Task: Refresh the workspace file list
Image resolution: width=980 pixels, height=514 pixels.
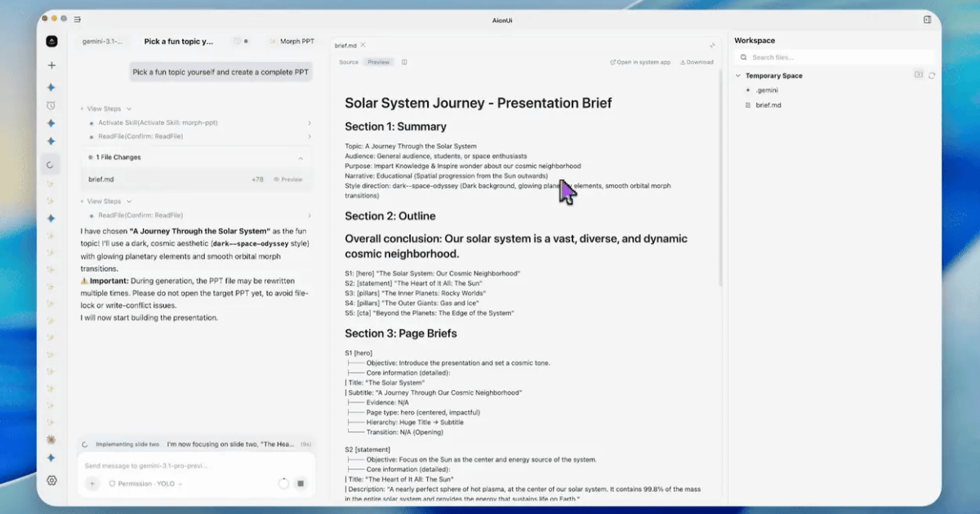Action: pyautogui.click(x=932, y=75)
